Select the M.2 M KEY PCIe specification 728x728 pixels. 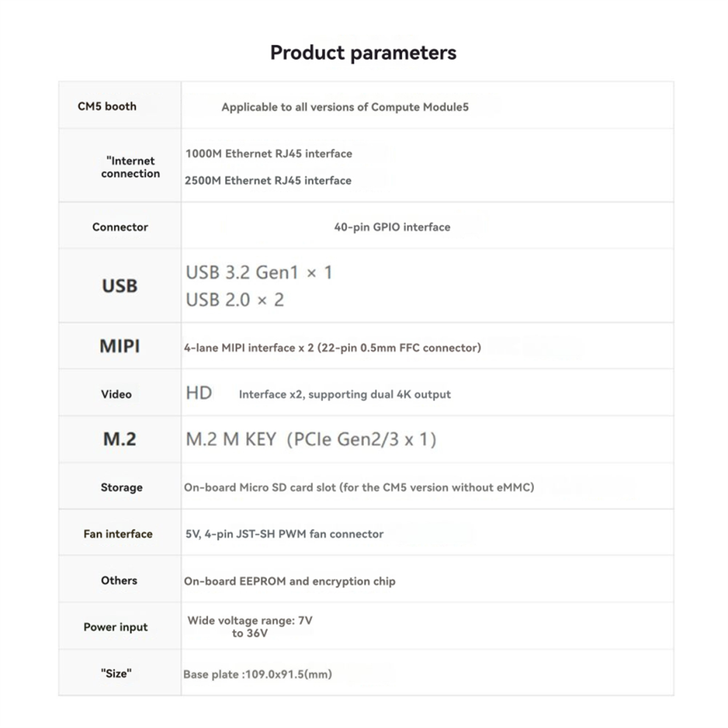coord(311,439)
